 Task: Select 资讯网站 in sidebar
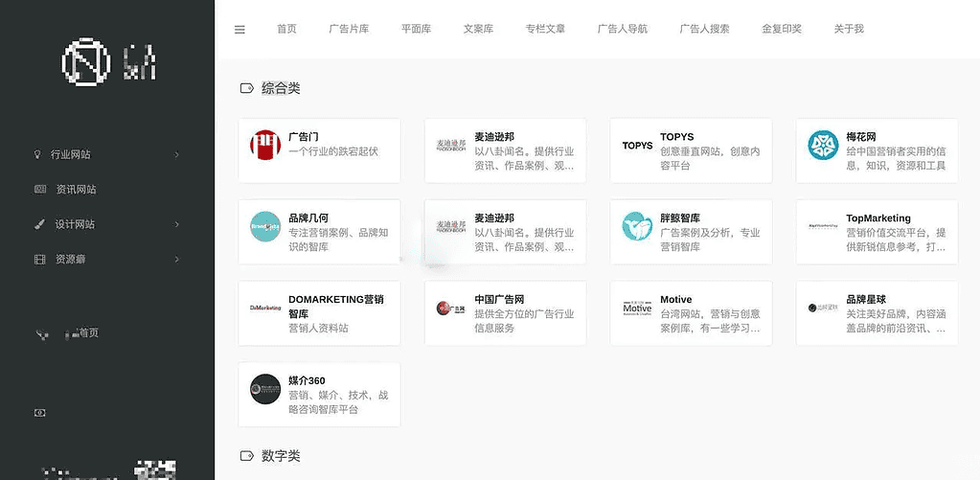(x=77, y=190)
